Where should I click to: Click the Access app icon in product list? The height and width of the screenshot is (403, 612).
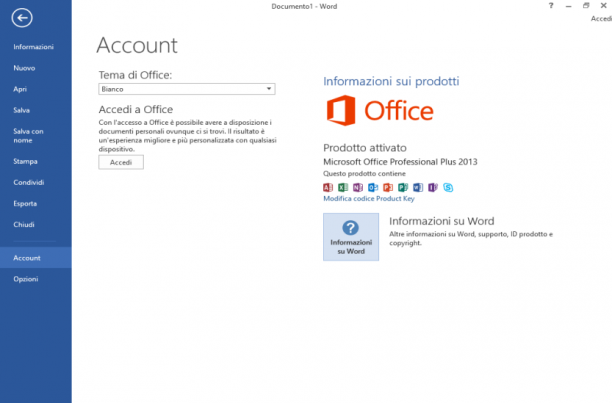point(328,188)
